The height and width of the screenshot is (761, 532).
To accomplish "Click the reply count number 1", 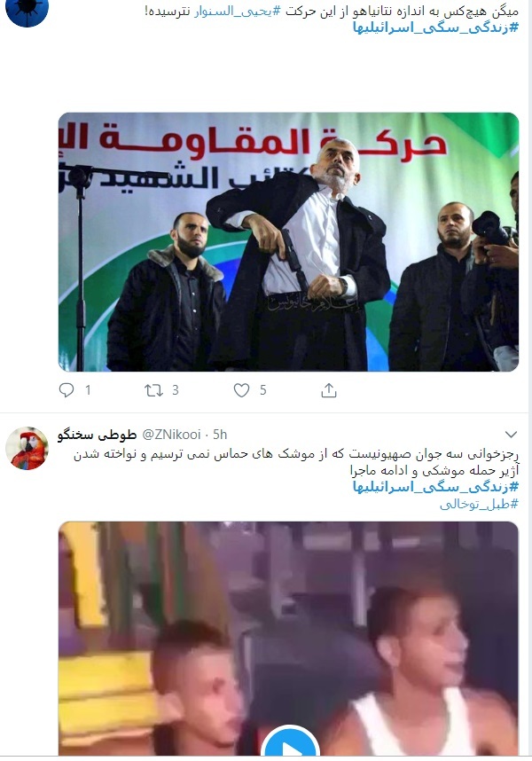I will point(88,389).
